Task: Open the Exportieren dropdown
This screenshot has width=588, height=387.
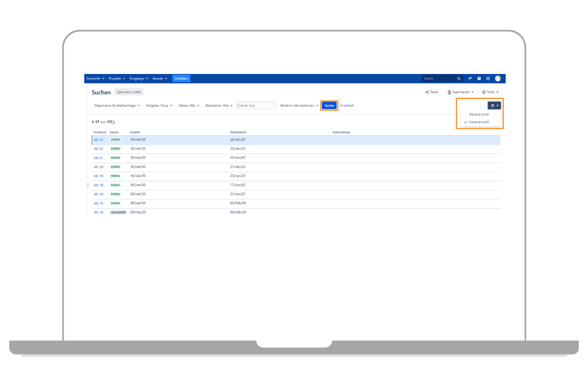Action: pos(461,92)
